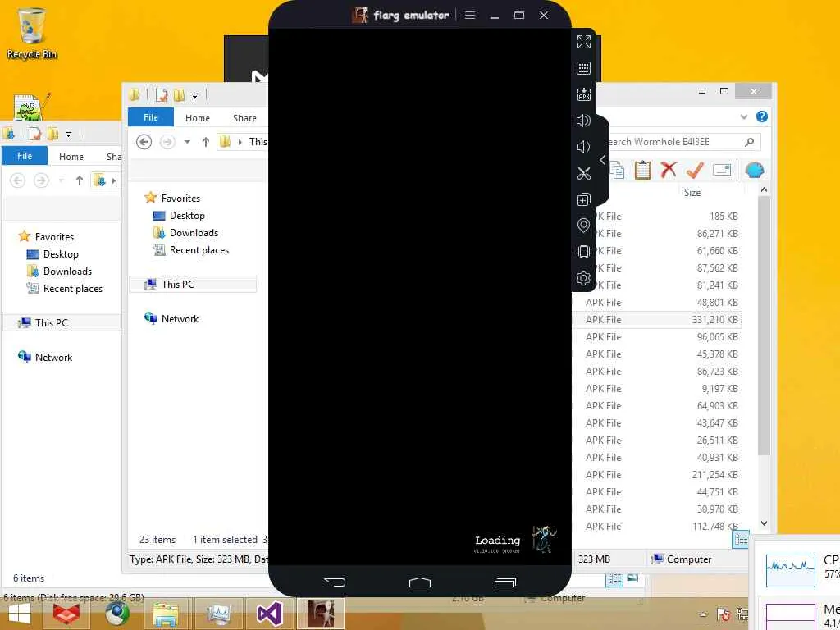
Task: Expand address path chevron in the left Explorer window
Action: pos(113,181)
